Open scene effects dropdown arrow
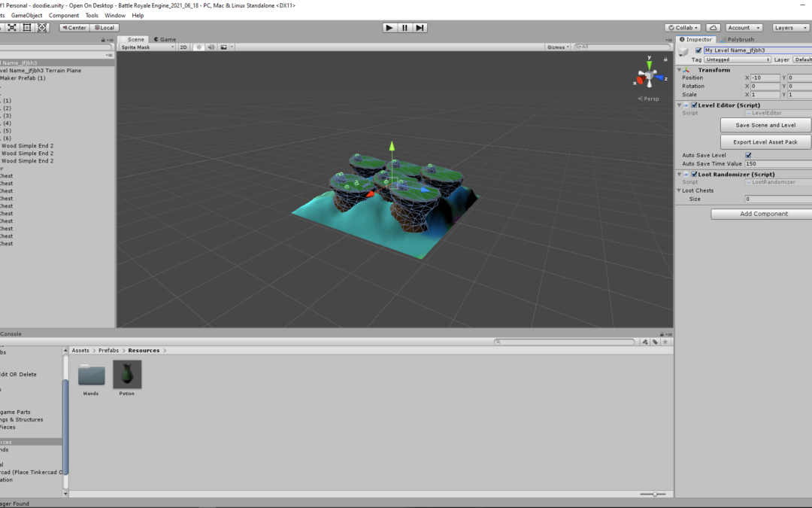 232,47
